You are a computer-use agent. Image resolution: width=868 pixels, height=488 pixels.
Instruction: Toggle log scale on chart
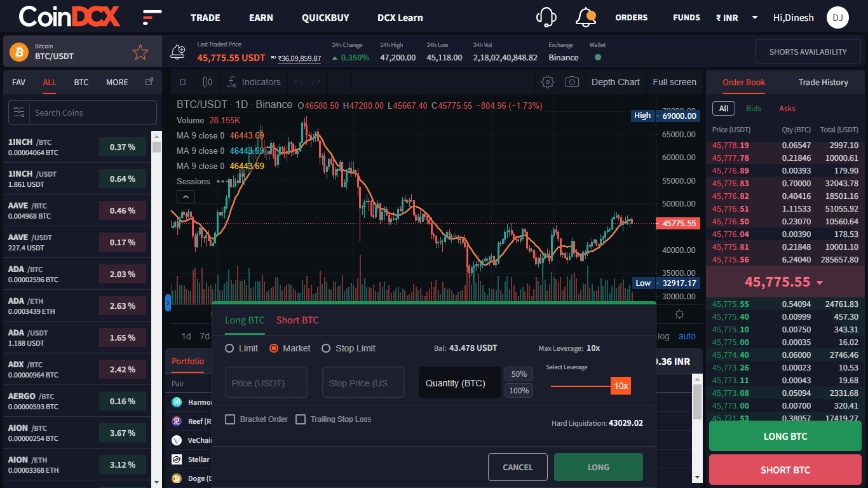[x=663, y=336]
